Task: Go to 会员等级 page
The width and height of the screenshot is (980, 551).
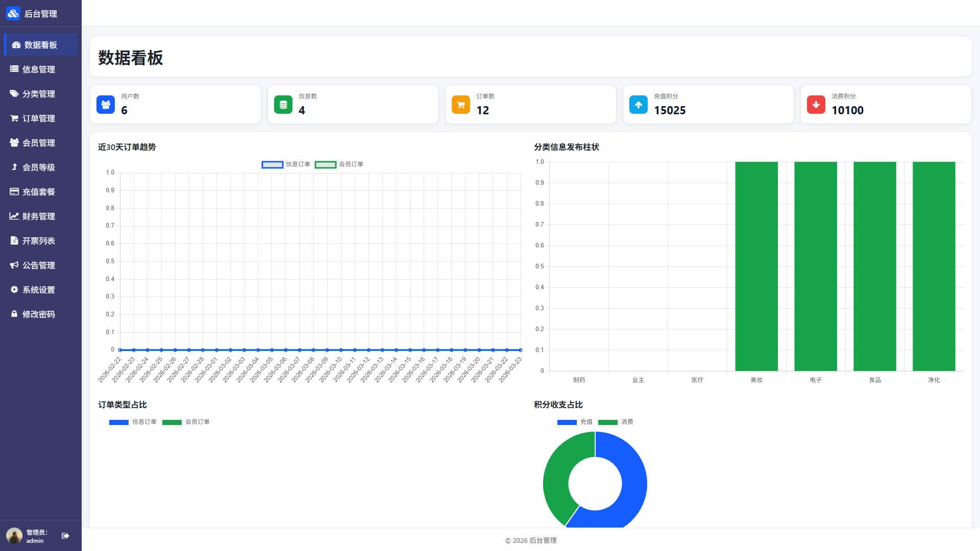Action: [39, 167]
